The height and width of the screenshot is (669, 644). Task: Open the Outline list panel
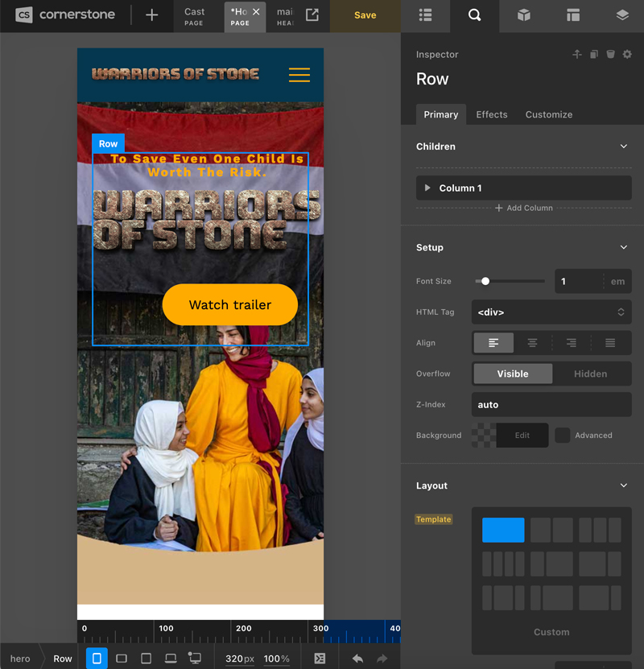click(426, 15)
